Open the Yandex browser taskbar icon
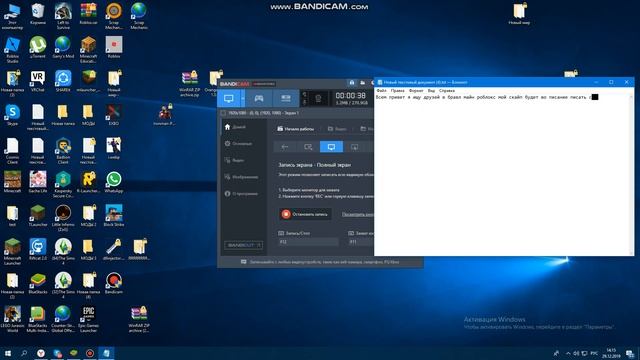The width and height of the screenshot is (640, 360). point(40,353)
